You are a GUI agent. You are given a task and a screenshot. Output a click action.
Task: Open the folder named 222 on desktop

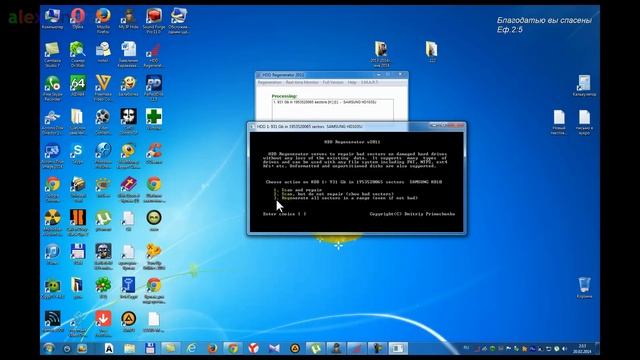[x=432, y=51]
